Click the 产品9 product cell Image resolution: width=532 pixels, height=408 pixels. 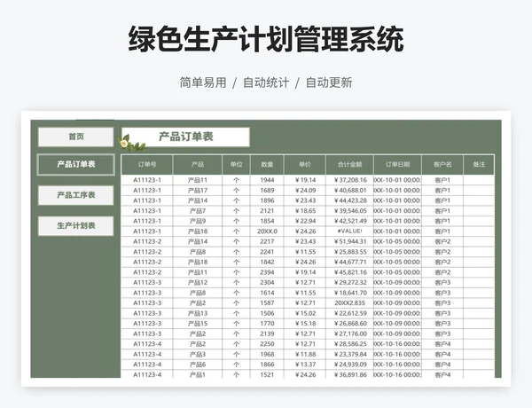point(198,221)
